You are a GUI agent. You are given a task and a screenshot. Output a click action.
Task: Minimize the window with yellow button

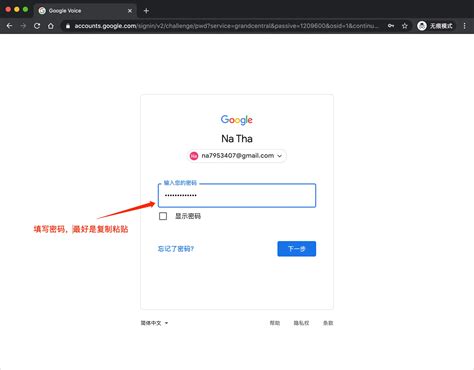[17, 10]
